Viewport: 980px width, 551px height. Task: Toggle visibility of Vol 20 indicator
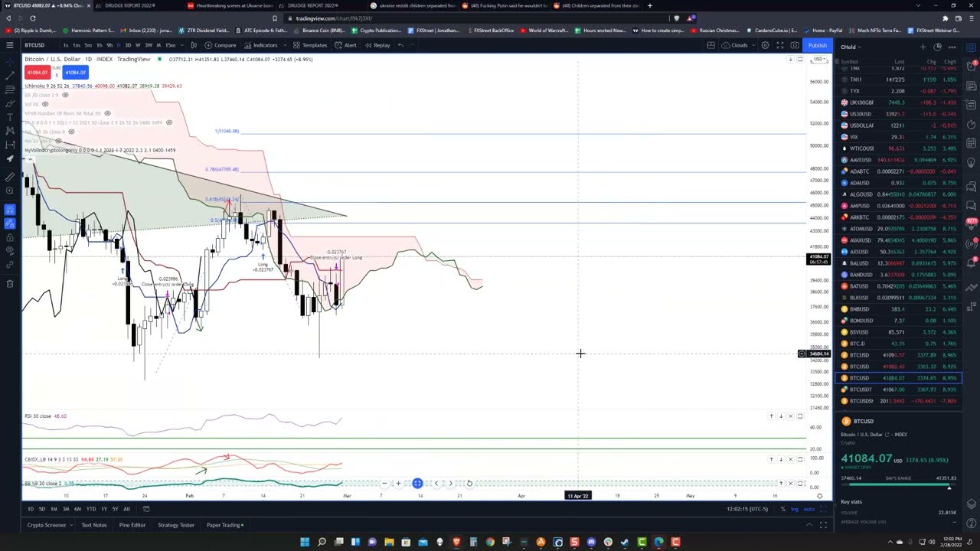[x=45, y=104]
